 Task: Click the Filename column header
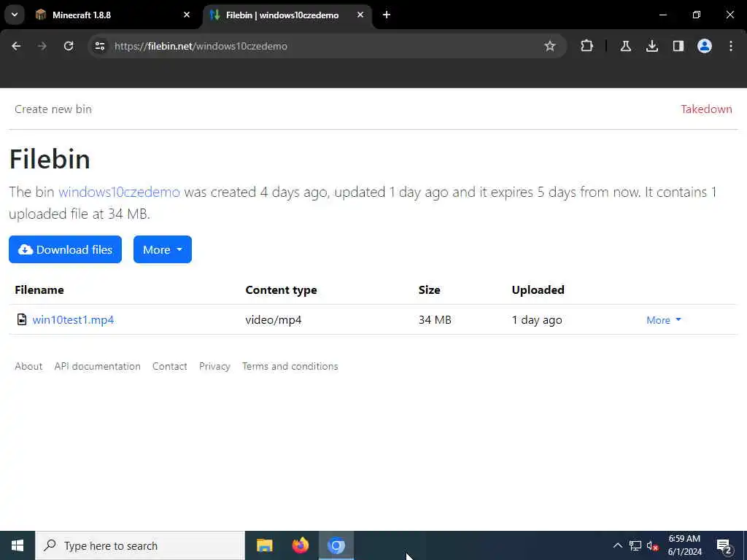click(x=39, y=290)
